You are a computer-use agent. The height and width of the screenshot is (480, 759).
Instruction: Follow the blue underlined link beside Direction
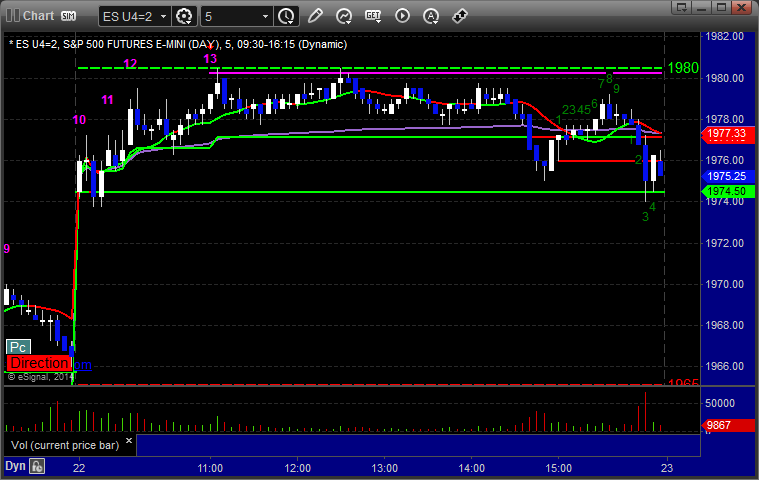coord(82,365)
